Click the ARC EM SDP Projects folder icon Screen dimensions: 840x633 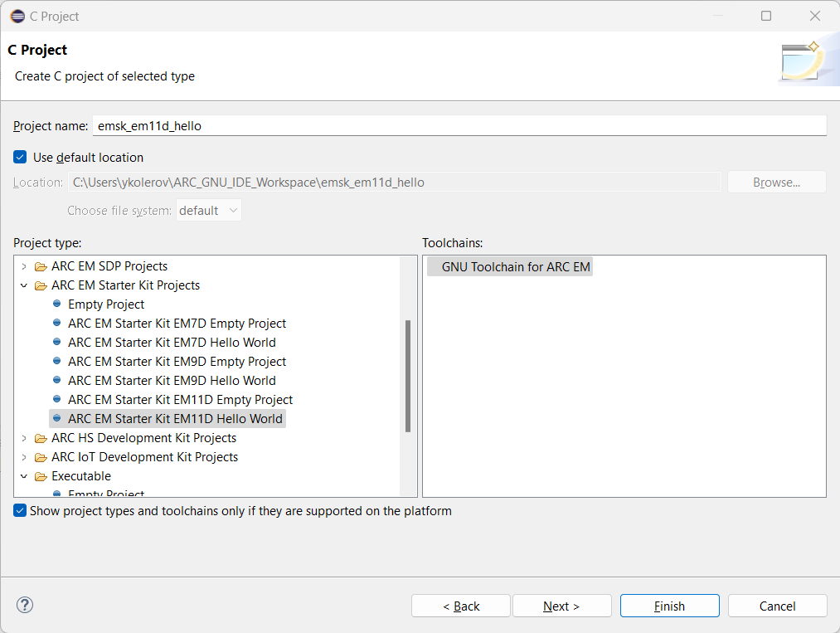point(41,266)
